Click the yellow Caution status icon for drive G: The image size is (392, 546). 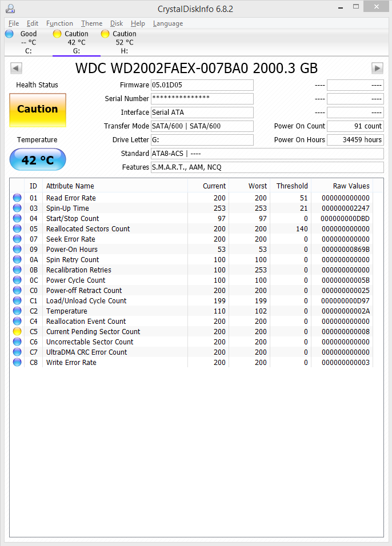coord(57,34)
